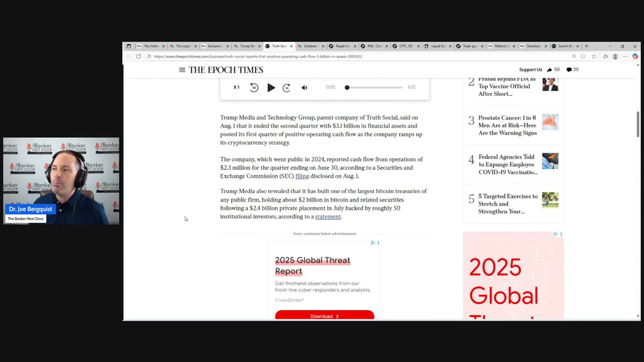Open browser settings and more menu
The height and width of the screenshot is (362, 644).
click(625, 56)
